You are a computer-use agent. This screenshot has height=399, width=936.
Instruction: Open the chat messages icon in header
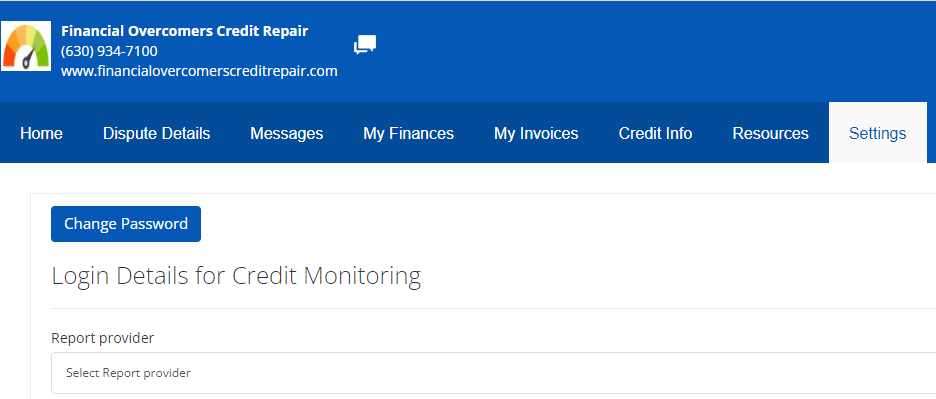(365, 45)
